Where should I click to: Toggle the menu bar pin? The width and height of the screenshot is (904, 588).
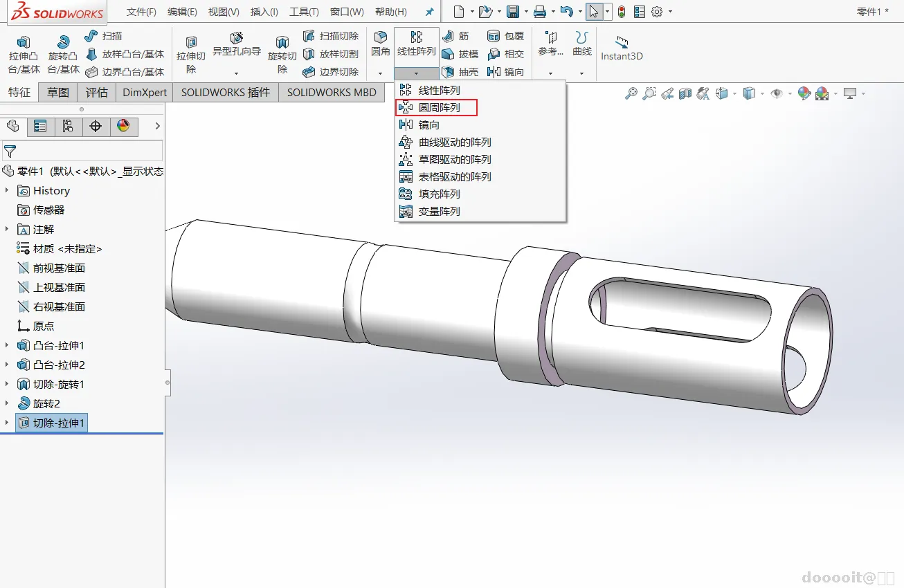(x=429, y=12)
